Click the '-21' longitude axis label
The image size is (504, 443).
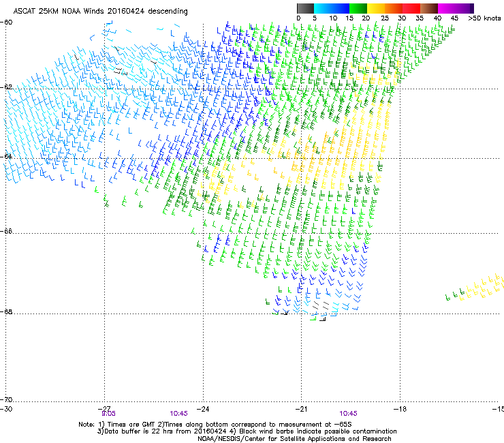pyautogui.click(x=301, y=409)
